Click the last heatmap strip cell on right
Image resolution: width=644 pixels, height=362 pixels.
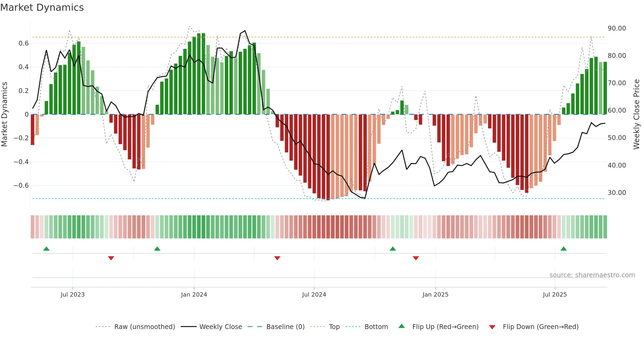tap(605, 227)
